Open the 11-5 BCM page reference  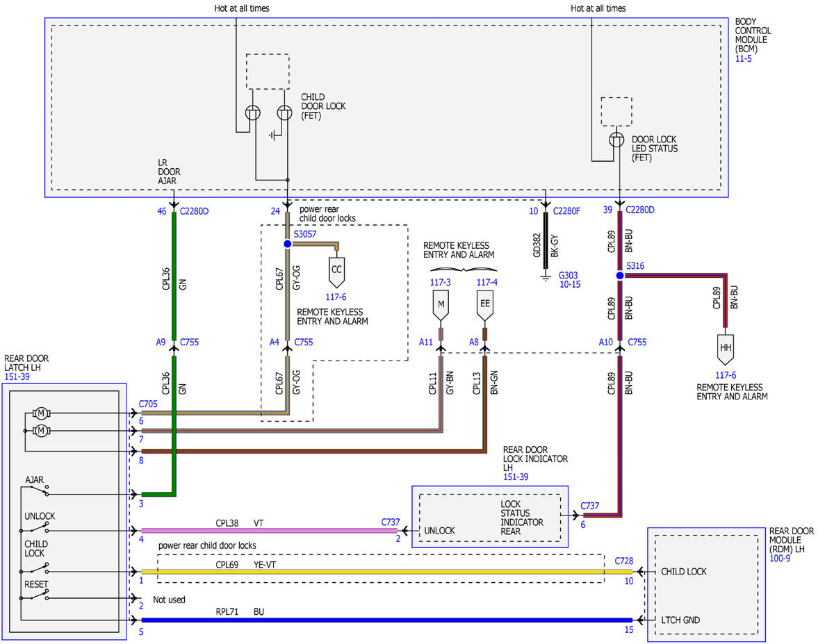coord(744,59)
